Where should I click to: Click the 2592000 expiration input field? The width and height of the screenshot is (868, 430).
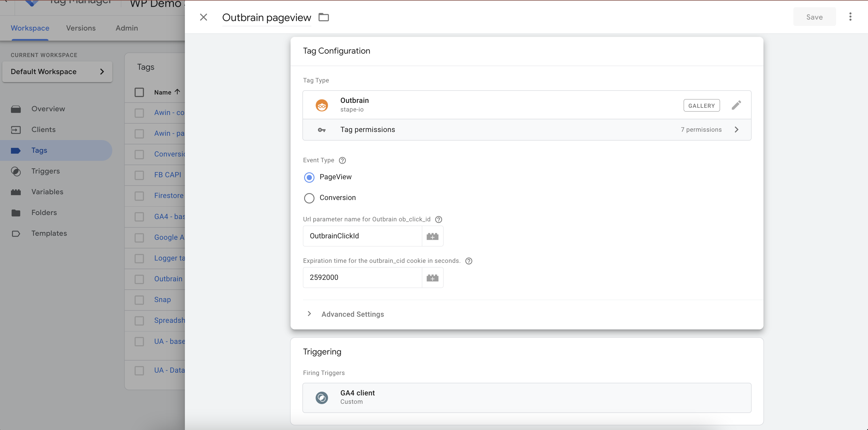[362, 277]
